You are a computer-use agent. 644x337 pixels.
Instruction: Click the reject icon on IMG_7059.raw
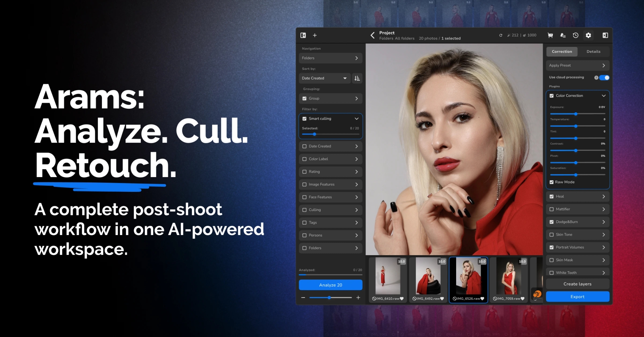coord(495,298)
